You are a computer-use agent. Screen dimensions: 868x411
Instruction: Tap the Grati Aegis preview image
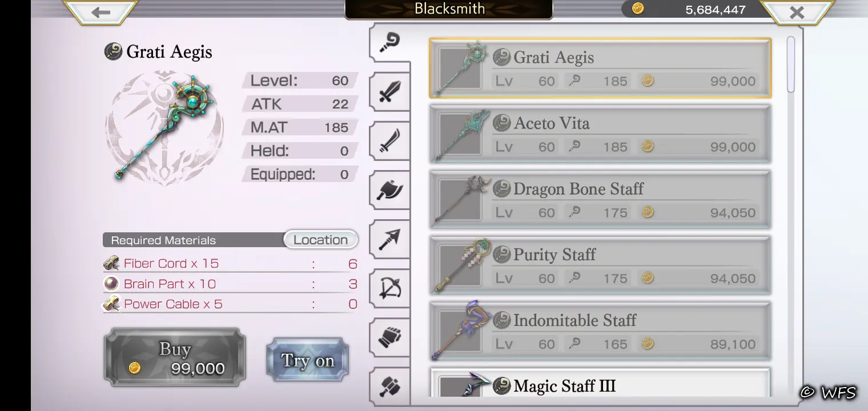164,128
